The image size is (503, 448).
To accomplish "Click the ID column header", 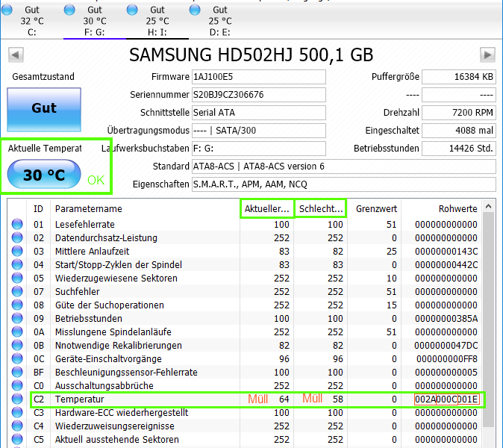I will pos(38,209).
